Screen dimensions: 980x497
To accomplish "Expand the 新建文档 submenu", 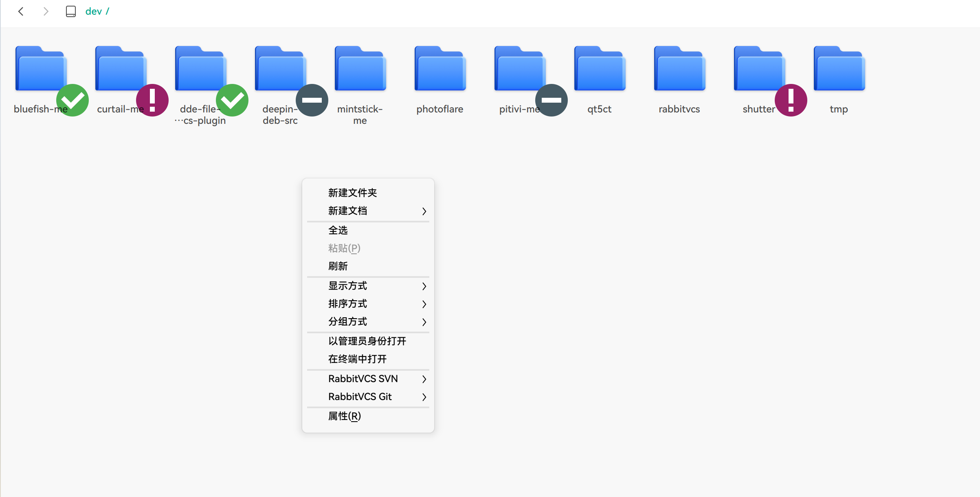I will 368,211.
